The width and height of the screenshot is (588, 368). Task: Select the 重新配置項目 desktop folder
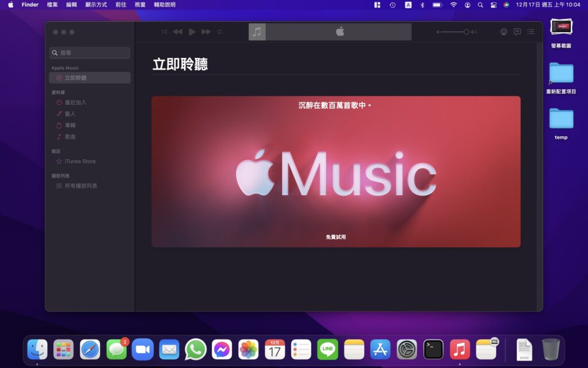click(561, 78)
